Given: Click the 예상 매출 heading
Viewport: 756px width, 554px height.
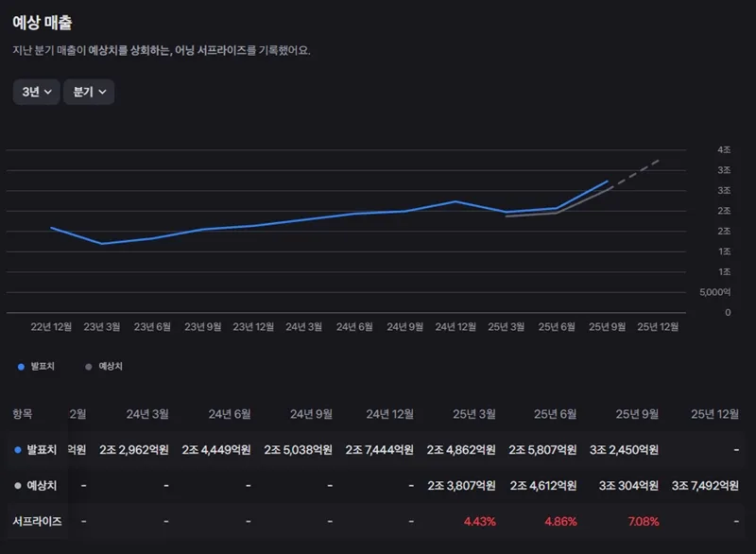Looking at the screenshot, I should coord(42,22).
